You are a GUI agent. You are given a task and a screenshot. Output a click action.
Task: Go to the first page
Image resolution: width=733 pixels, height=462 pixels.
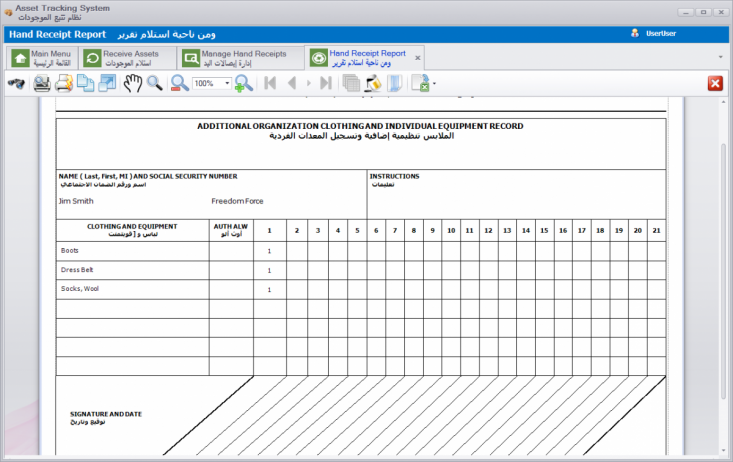point(270,83)
